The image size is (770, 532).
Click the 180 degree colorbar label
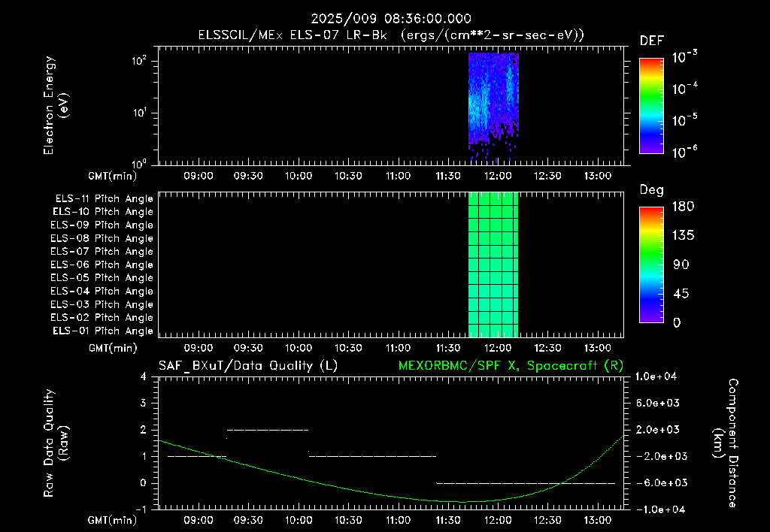tap(683, 207)
